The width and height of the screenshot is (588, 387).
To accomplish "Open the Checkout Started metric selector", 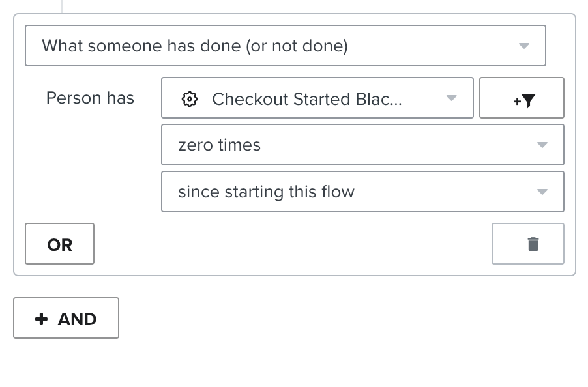I will click(x=317, y=98).
